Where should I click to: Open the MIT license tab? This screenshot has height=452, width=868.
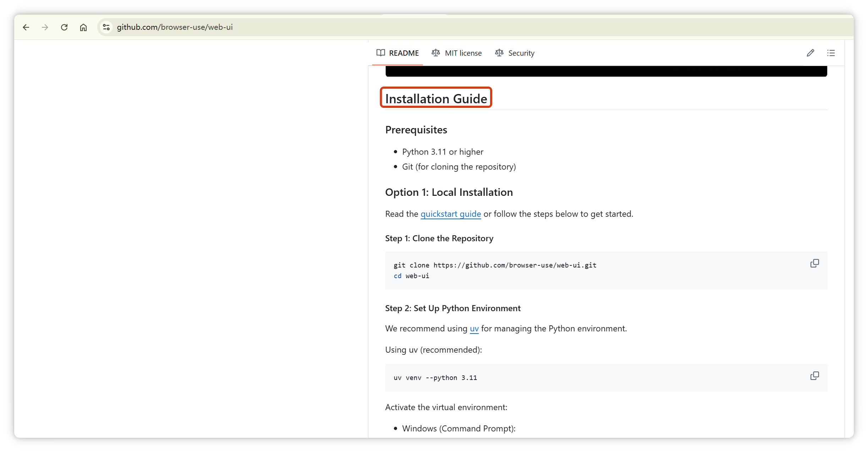pos(457,53)
